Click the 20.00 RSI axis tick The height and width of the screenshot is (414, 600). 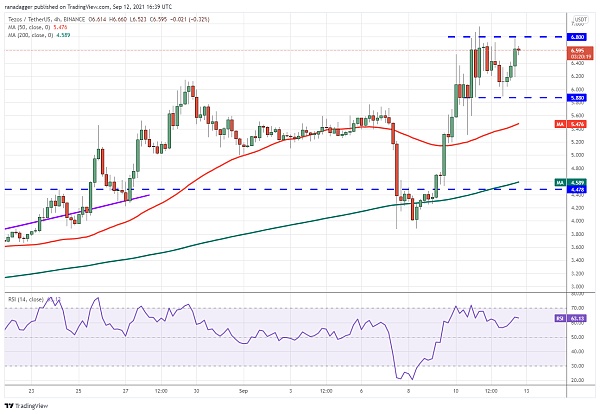coord(577,380)
